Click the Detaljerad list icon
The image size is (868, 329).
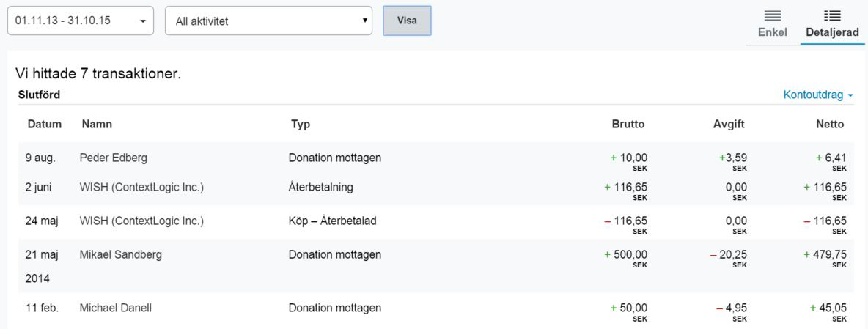coord(832,15)
